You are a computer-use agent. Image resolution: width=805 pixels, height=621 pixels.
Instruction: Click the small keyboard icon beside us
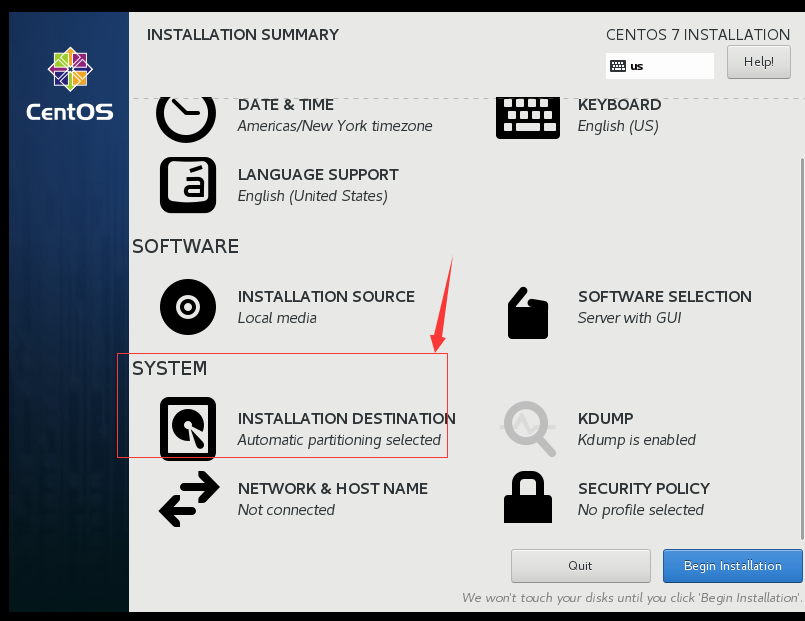(618, 66)
